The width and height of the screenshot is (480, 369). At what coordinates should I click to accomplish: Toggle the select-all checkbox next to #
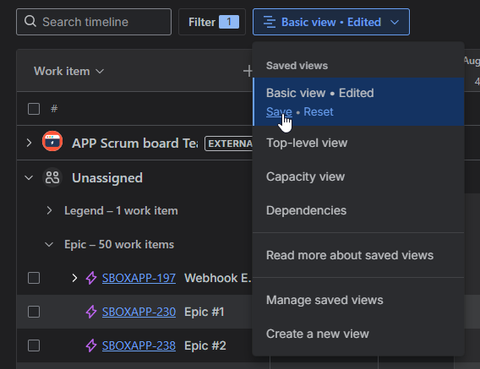(34, 109)
